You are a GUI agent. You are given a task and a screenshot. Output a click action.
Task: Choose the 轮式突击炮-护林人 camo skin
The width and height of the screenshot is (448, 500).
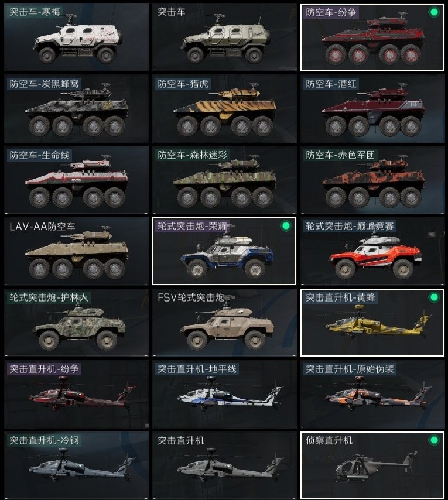pyautogui.click(x=76, y=323)
